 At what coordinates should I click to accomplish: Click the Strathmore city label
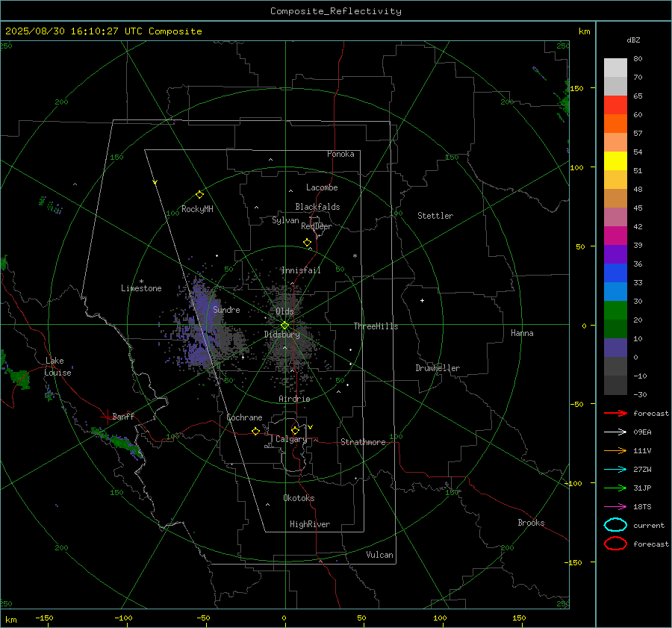(363, 442)
